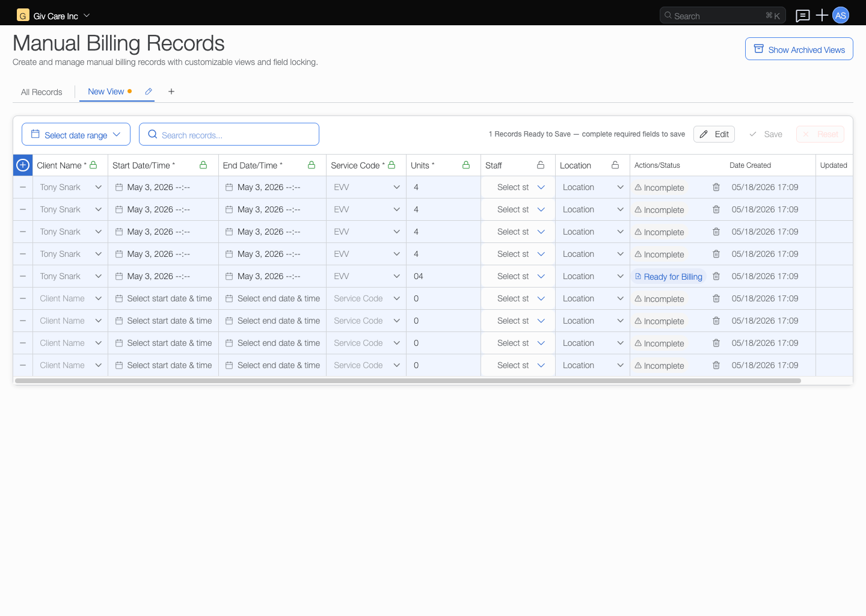This screenshot has width=866, height=616.
Task: Click the add new row plus icon
Action: coord(23,165)
